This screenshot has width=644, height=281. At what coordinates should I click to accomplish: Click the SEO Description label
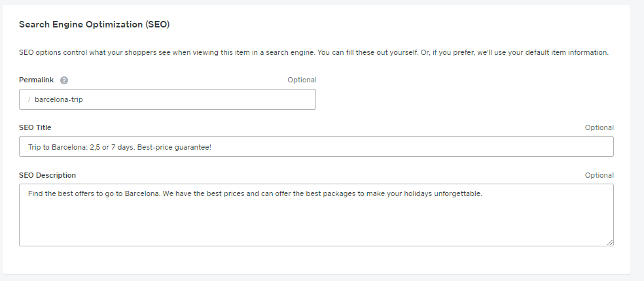(47, 175)
